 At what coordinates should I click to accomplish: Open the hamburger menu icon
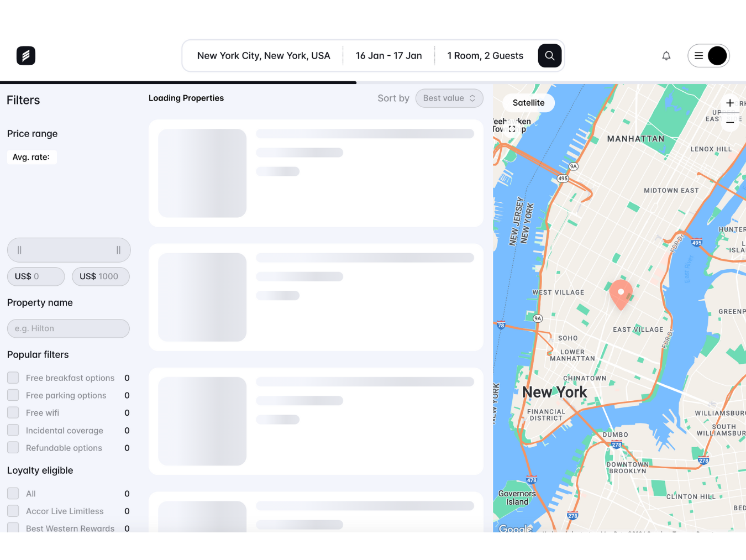[x=698, y=56]
